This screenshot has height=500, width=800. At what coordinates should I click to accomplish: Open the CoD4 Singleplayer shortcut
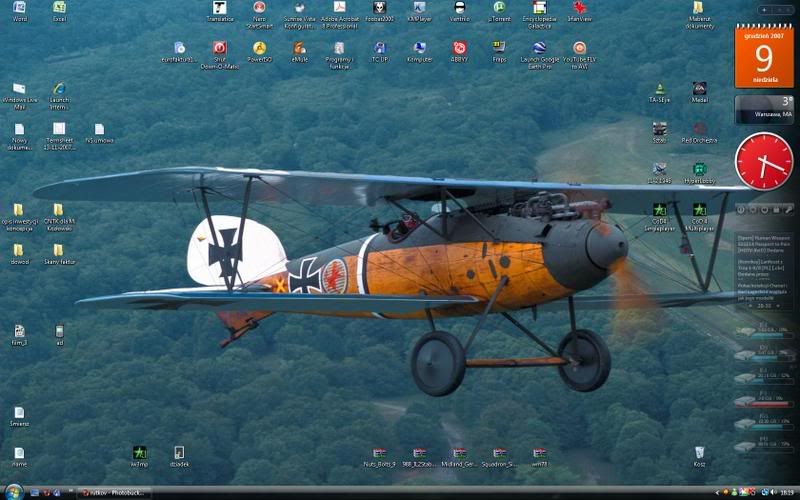(x=659, y=217)
